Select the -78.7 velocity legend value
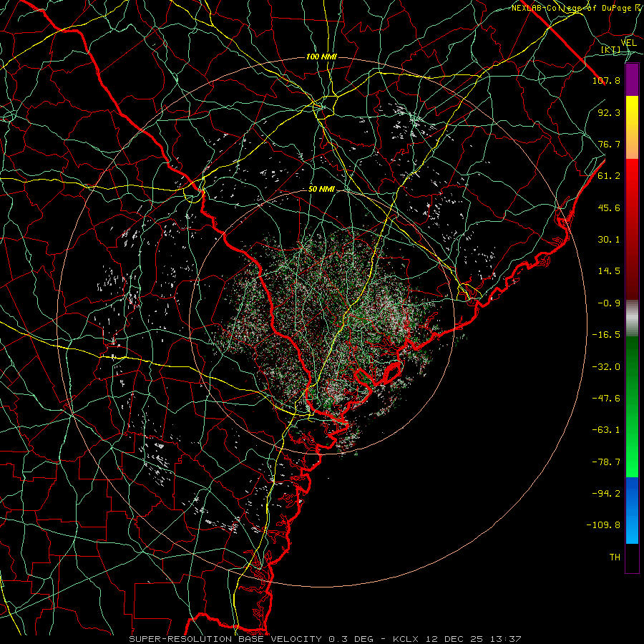This screenshot has height=644, width=644. tap(606, 462)
